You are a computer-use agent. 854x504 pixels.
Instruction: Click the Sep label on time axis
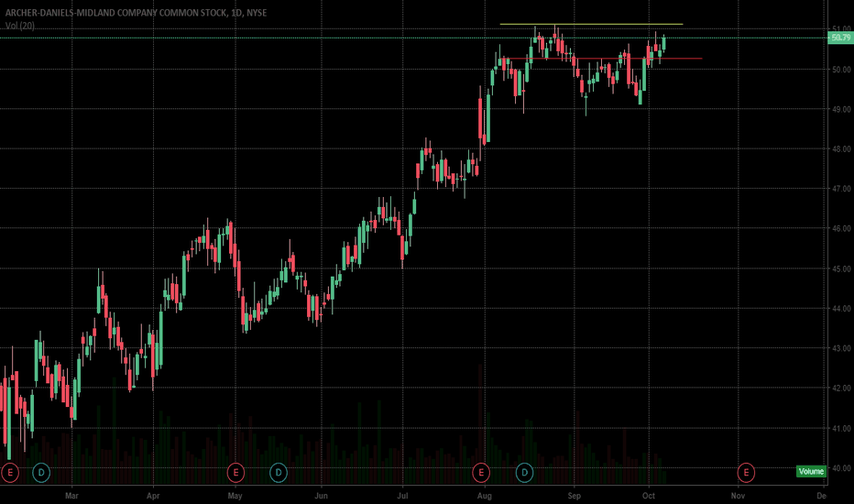[x=574, y=495]
